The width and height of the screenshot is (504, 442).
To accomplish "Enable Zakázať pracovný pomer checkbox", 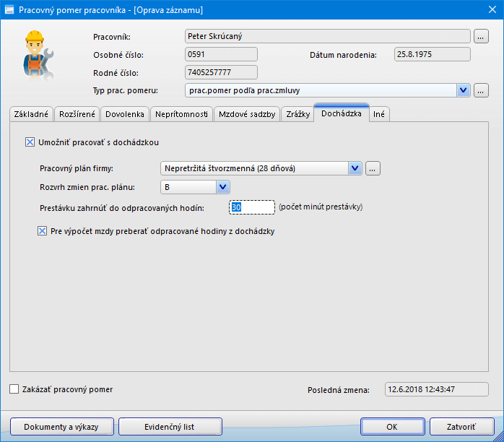I will click(14, 389).
